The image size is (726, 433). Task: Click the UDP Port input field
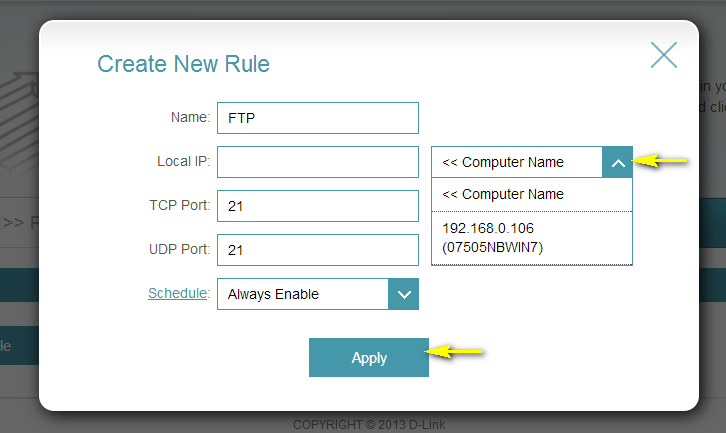coord(317,250)
